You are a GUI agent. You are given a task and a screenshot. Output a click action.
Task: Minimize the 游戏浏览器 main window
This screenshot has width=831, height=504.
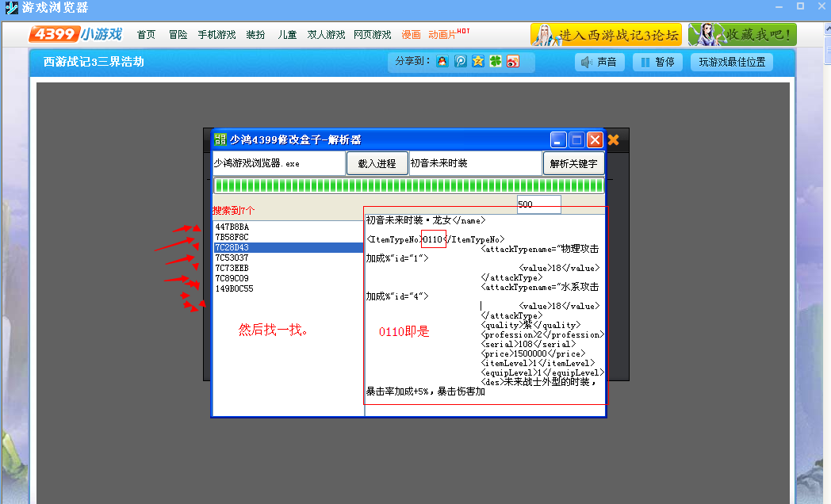(779, 7)
